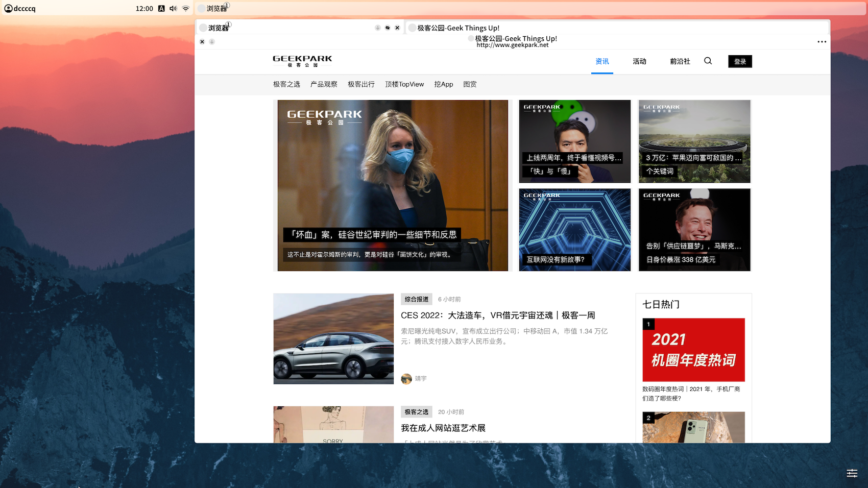The width and height of the screenshot is (868, 488).
Task: Open the volume control in the top panel
Action: tap(173, 9)
